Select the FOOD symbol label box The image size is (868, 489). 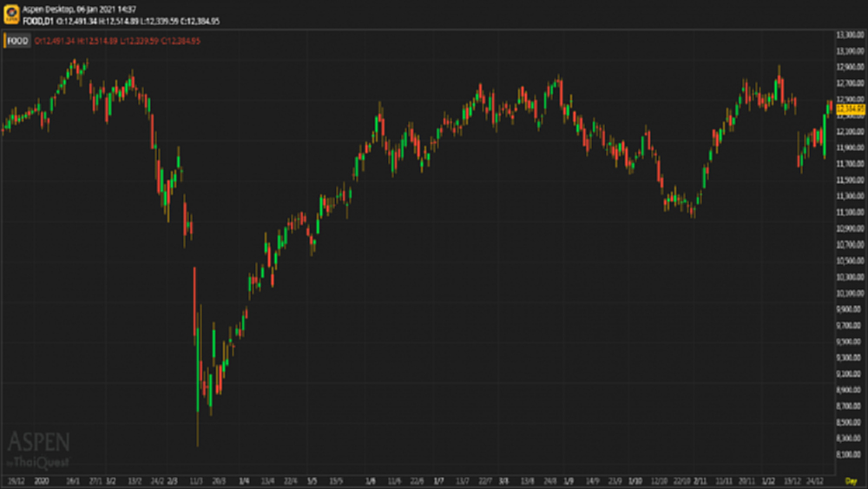16,41
